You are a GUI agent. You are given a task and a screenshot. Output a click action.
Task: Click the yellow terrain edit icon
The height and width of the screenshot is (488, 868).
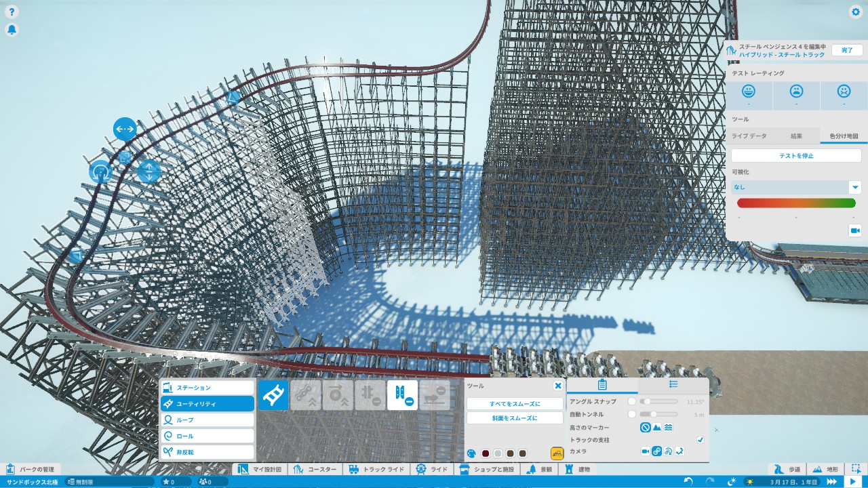tap(557, 453)
